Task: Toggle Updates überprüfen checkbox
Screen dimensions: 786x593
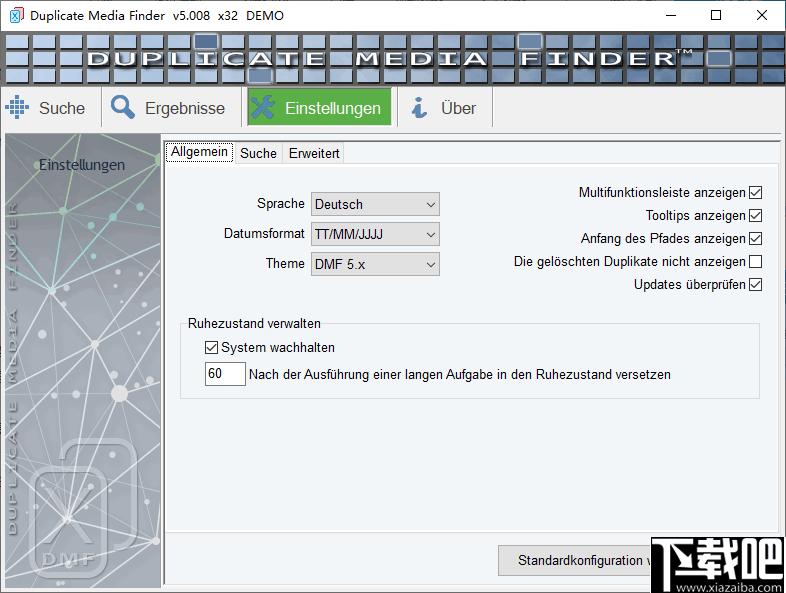Action: point(755,285)
